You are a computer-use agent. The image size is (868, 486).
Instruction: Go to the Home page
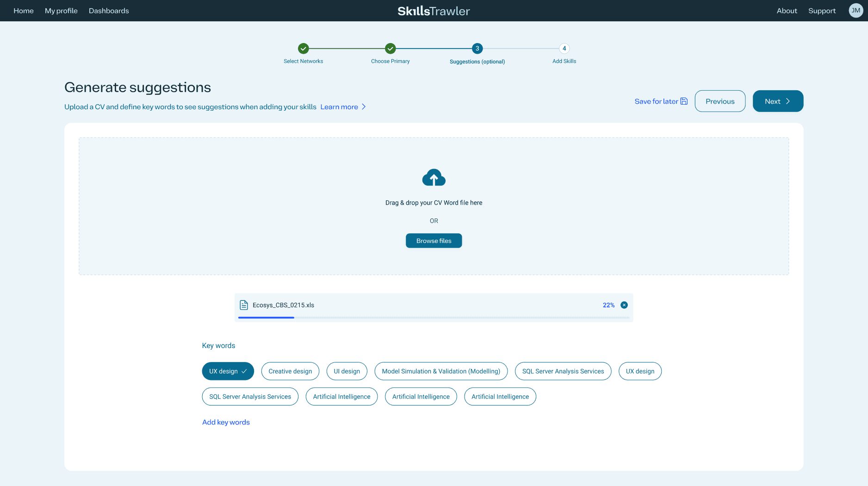click(x=24, y=11)
